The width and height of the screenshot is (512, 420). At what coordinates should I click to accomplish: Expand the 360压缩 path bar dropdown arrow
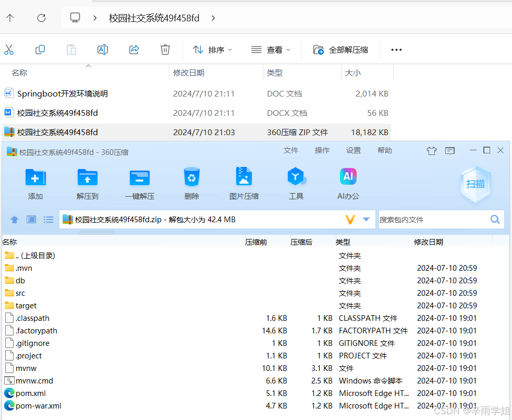(x=366, y=219)
